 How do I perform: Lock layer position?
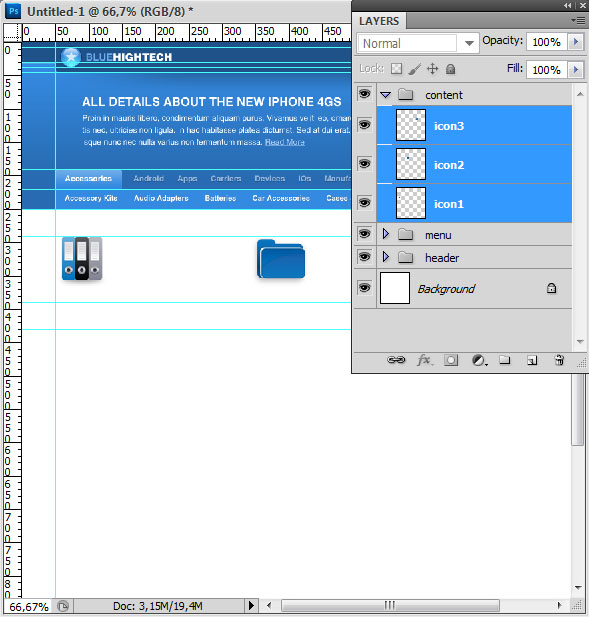point(432,69)
